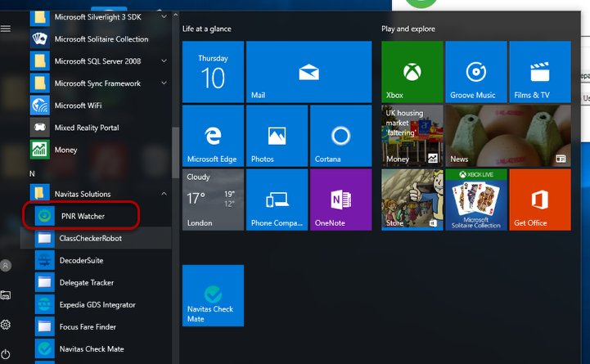The image size is (590, 364).
Task: Click the Microsoft SQL Server 2008 folder icon
Action: pyautogui.click(x=39, y=61)
